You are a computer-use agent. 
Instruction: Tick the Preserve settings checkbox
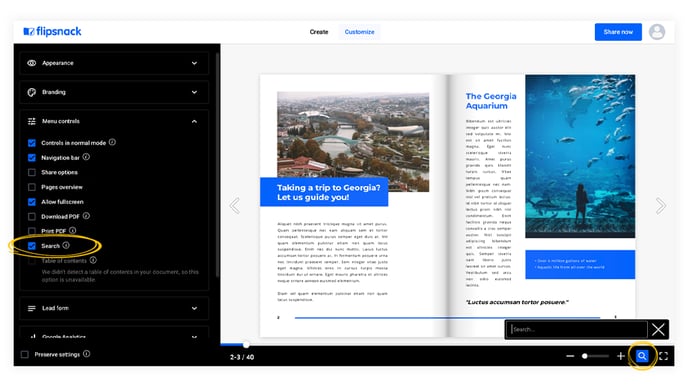25,355
